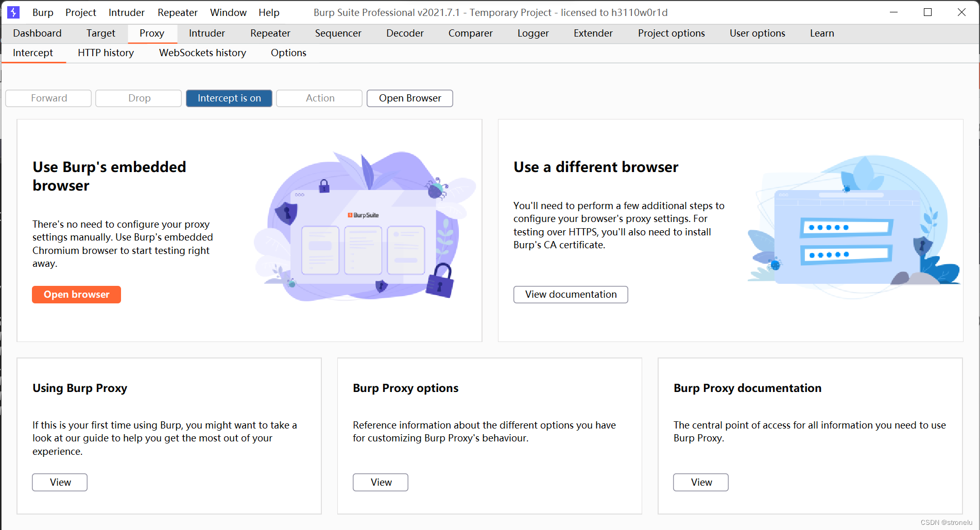The height and width of the screenshot is (530, 980).
Task: Select the Proxy tab
Action: tap(152, 33)
